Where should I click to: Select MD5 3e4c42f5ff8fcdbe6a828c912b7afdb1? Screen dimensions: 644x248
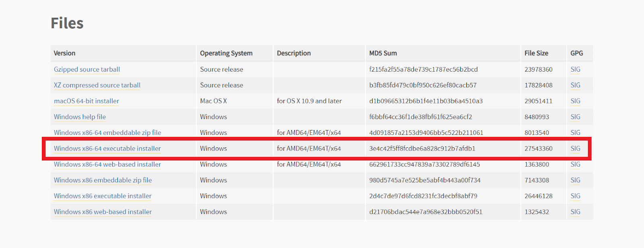click(422, 149)
